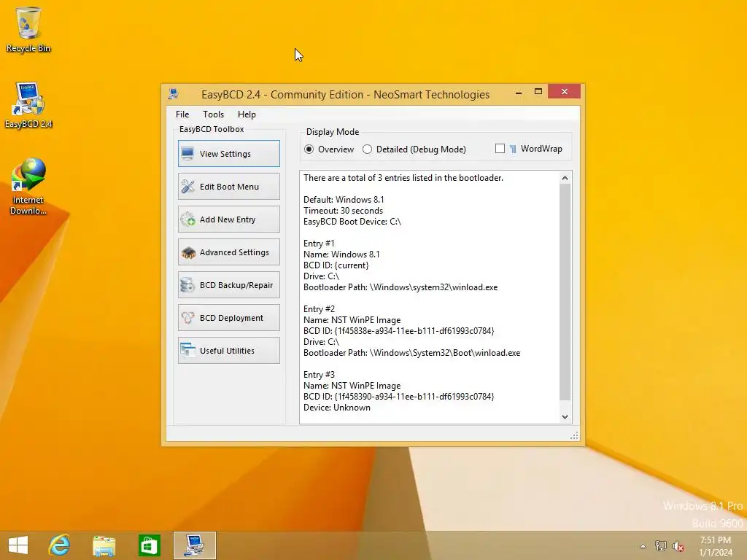Click the taskbar clock showing 7:51 PM
747x560 pixels.
715,546
